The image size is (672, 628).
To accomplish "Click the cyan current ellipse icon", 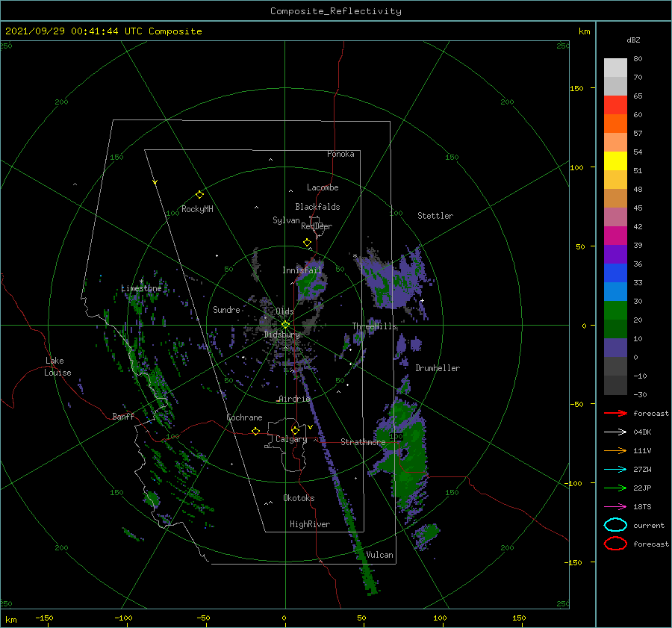I will pyautogui.click(x=615, y=525).
